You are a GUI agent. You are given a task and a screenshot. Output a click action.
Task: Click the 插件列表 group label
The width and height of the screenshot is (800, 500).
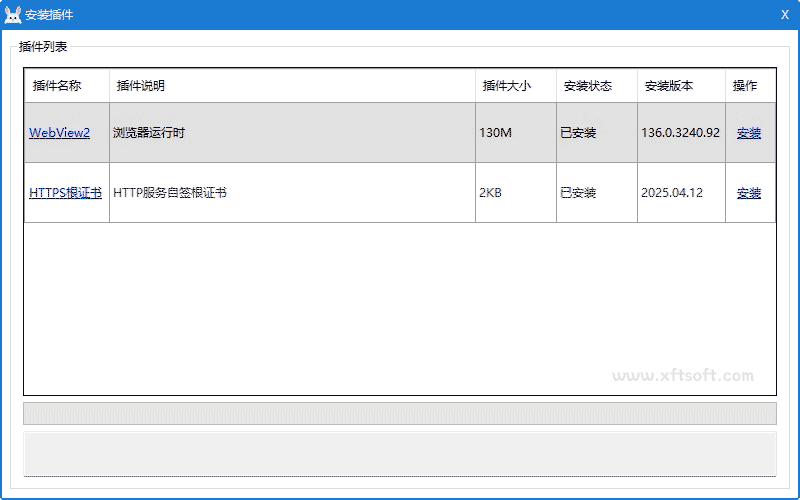pyautogui.click(x=43, y=46)
